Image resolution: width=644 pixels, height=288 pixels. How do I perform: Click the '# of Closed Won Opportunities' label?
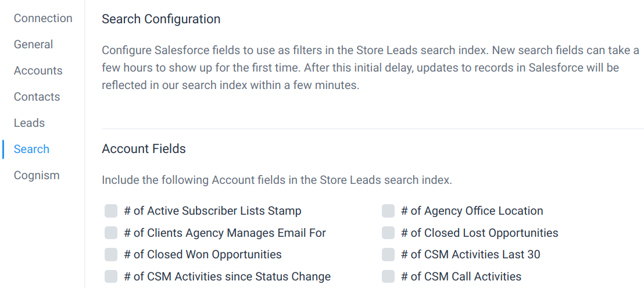(203, 255)
